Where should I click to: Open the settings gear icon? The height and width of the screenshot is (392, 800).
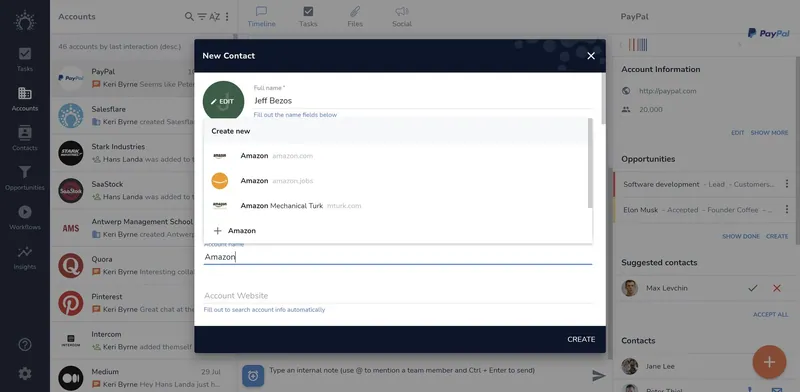24,374
